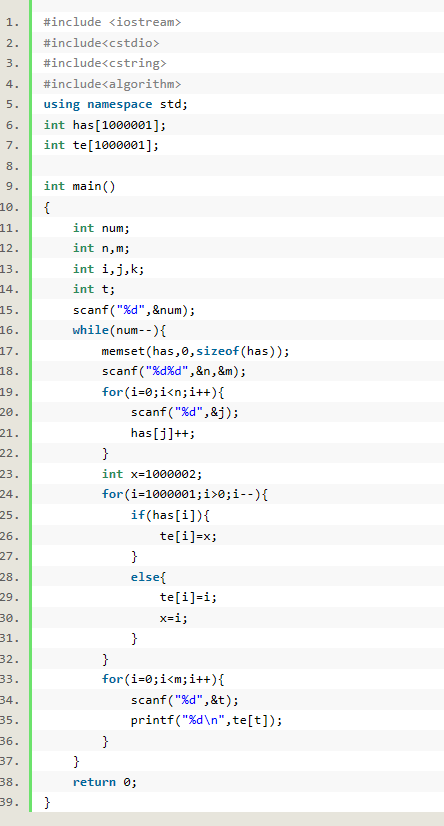This screenshot has height=826, width=444.
Task: Click the "int i,j,k;" declaration
Action: (x=108, y=269)
